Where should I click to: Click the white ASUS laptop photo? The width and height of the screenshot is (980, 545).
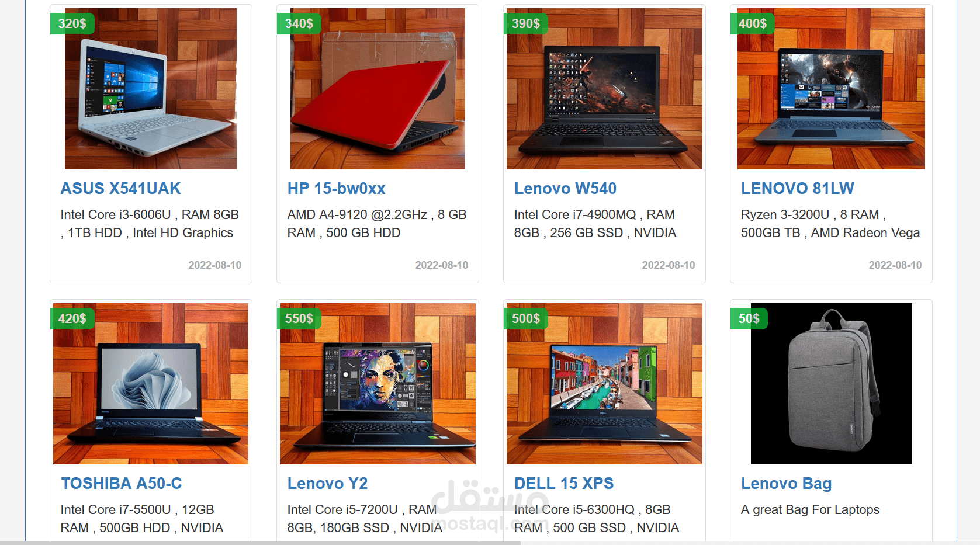[x=151, y=89]
